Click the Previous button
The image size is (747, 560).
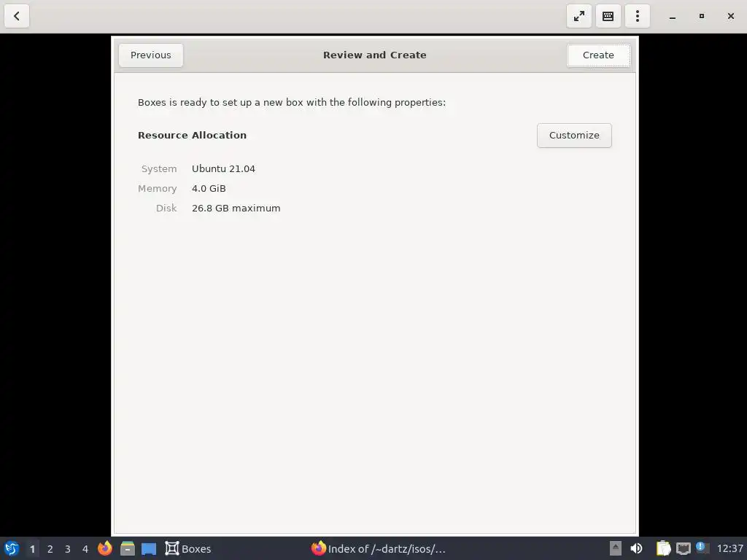pyautogui.click(x=150, y=55)
